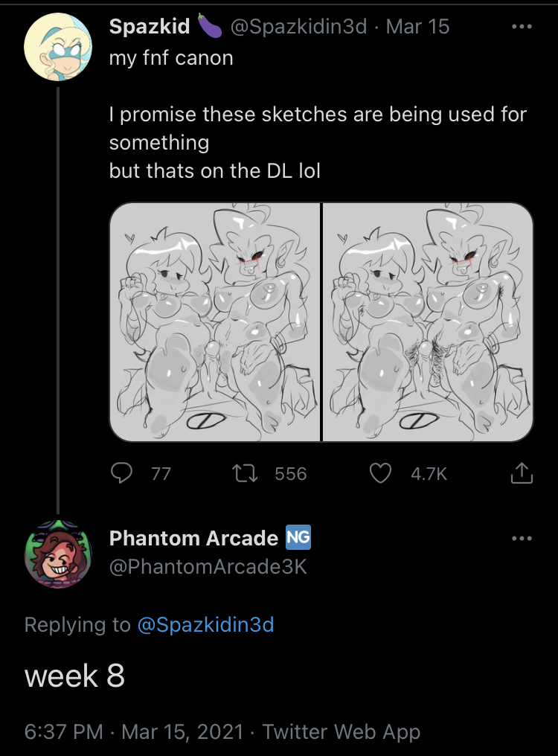Open the @PhantomArcade3K handle
Viewport: 558px width, 756px height.
pyautogui.click(x=208, y=567)
